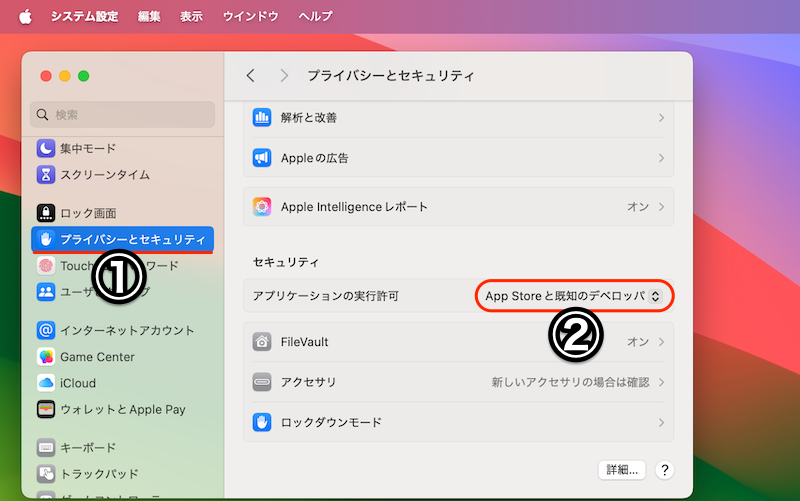This screenshot has width=800, height=501.
Task: Click the オン value in Apple Intelligence row
Action: tap(638, 207)
